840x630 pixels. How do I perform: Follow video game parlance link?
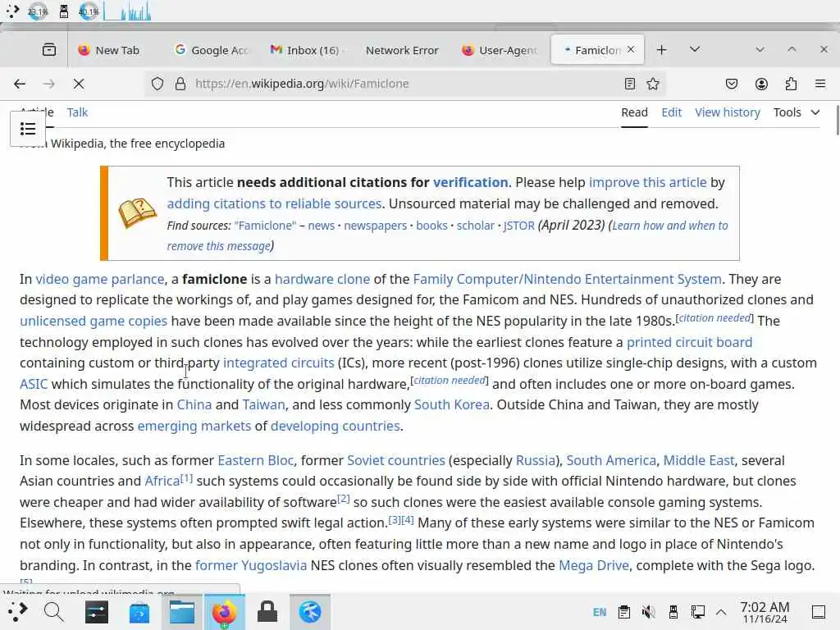[99, 279]
